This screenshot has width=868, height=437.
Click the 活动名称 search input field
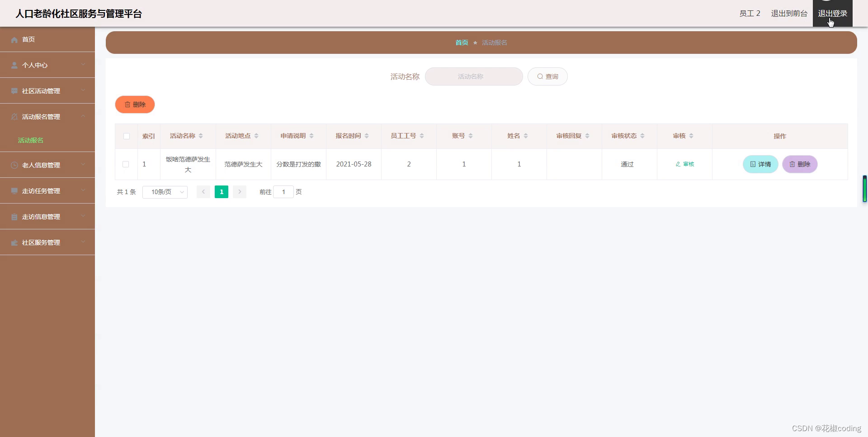[x=474, y=77]
